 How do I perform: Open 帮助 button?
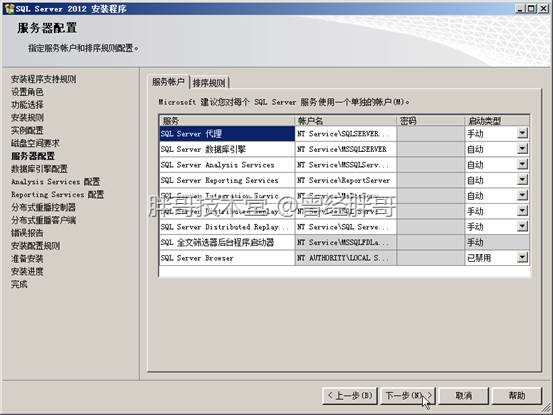coord(517,396)
